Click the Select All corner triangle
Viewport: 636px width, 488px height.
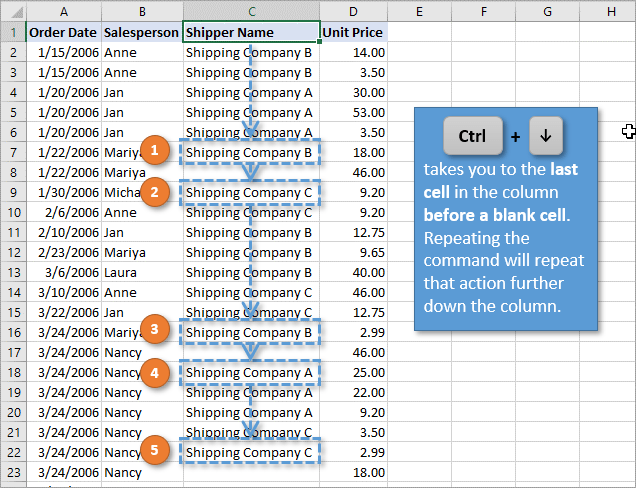(13, 11)
